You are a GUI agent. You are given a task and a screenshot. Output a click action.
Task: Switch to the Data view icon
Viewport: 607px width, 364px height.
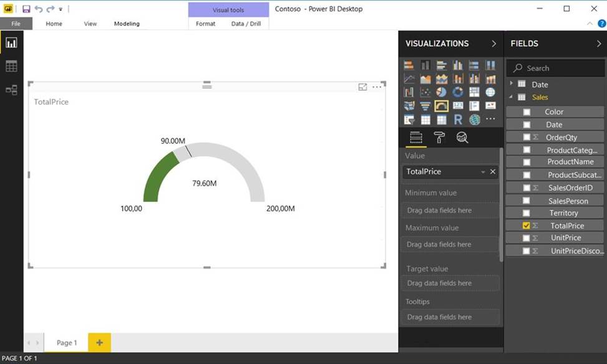tap(11, 66)
